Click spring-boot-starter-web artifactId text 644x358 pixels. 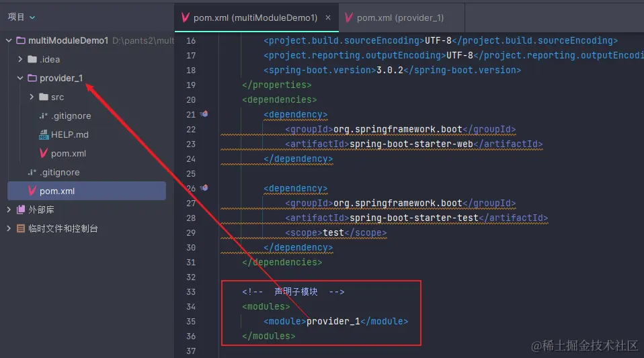(x=411, y=144)
